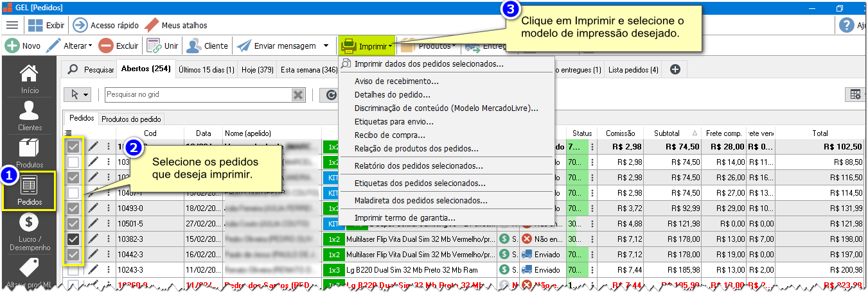
Task: Go to Início home in sidebar
Action: [30, 78]
